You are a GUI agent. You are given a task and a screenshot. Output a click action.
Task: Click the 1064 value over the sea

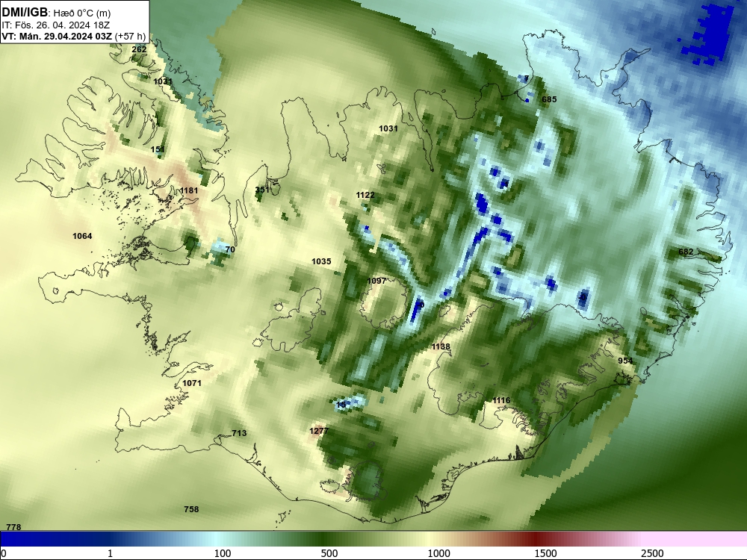click(82, 236)
